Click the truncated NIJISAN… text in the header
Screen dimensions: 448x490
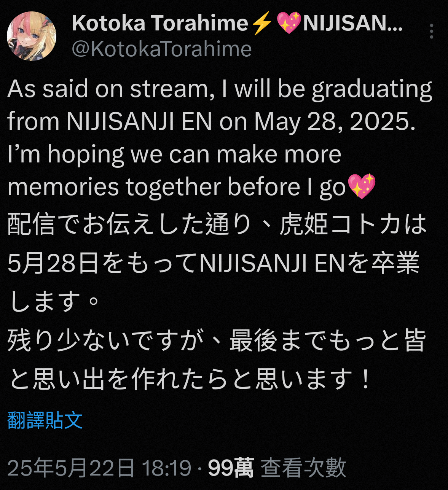[x=353, y=23]
